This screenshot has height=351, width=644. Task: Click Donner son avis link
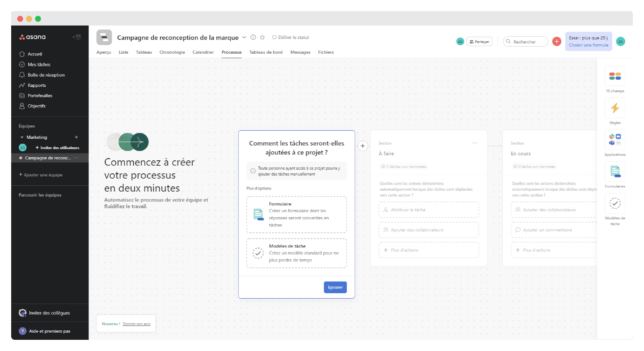point(136,324)
